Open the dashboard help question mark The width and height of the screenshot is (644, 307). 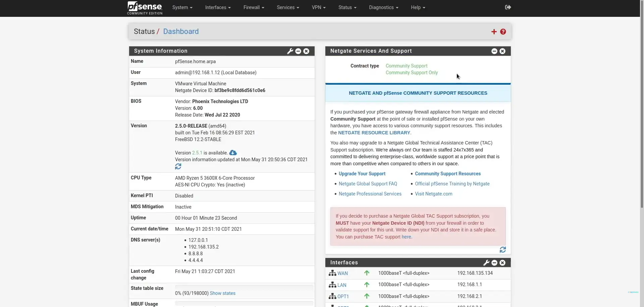click(503, 32)
